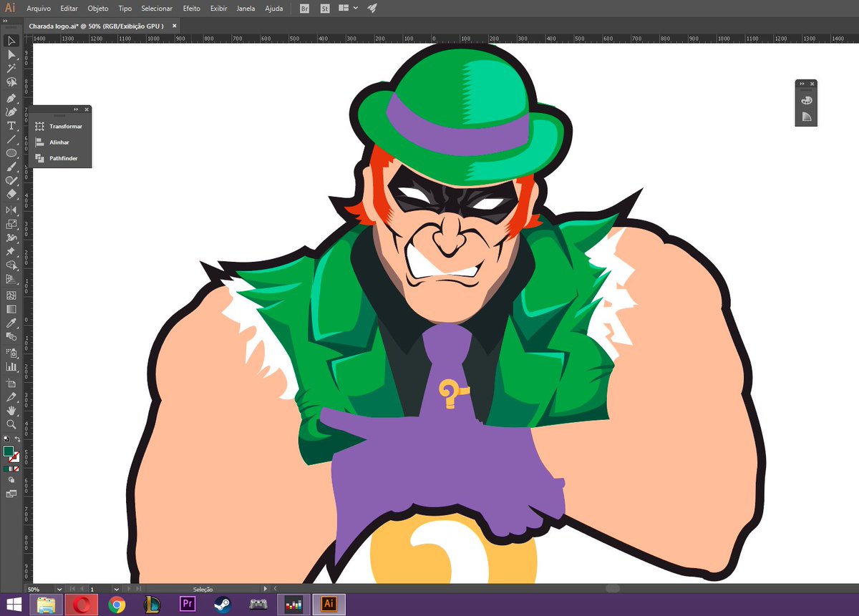Viewport: 859px width, 616px height.
Task: Click the GPU performance rocket icon
Action: point(372,9)
